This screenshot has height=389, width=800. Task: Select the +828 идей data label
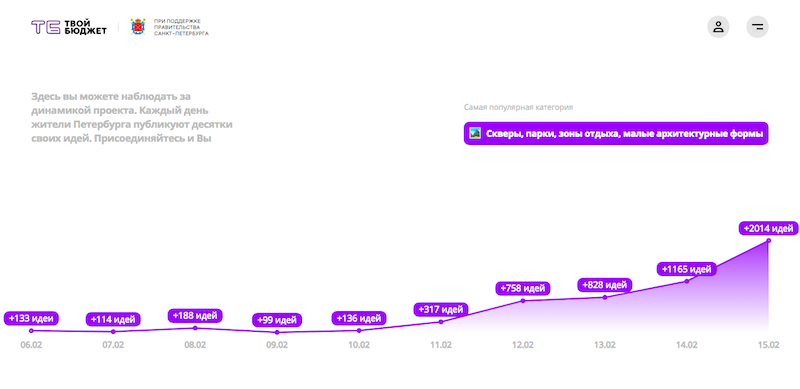click(605, 285)
